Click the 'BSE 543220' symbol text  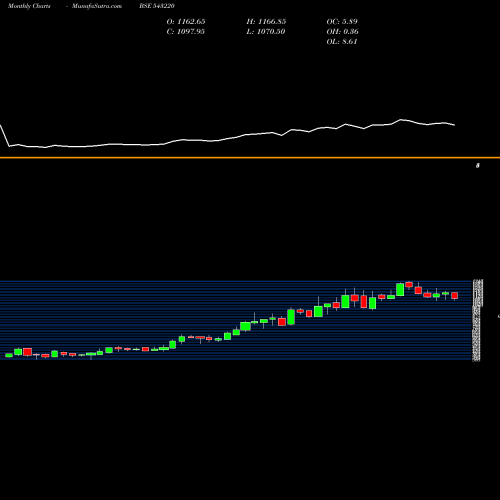157,6
